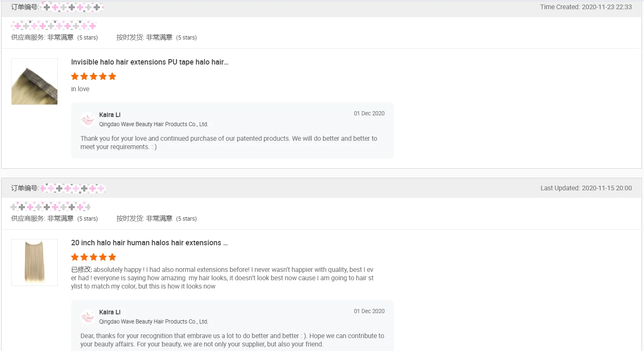
Task: Click the Wave logo avatar beside the 'in love' review reply
Action: click(88, 119)
